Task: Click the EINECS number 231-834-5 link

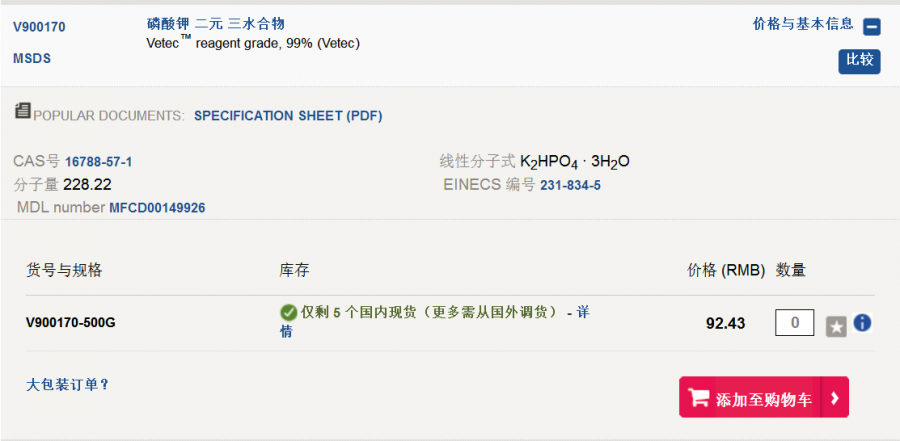Action: (570, 185)
